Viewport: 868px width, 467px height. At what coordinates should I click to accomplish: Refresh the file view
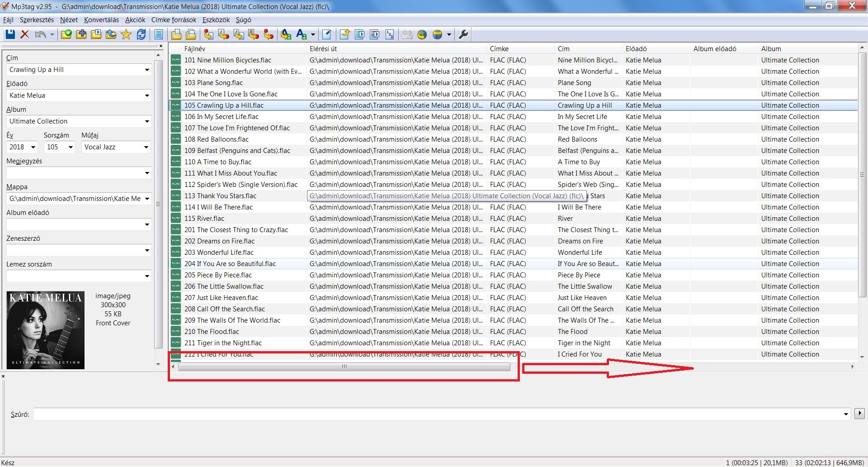(x=141, y=34)
